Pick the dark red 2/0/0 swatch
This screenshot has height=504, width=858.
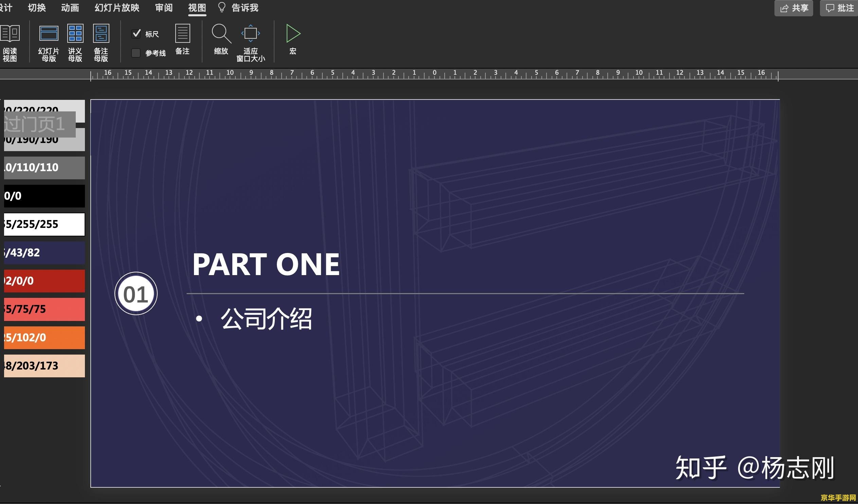44,281
